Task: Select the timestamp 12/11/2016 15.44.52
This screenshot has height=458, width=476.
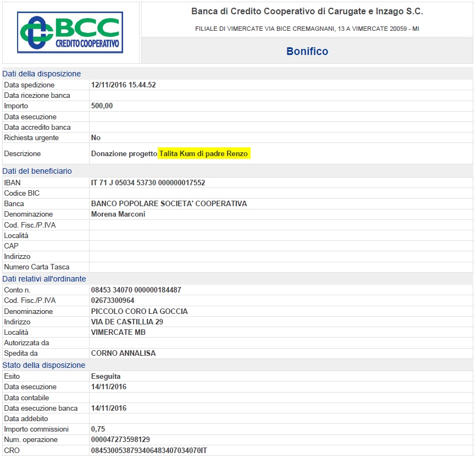Action: point(124,85)
